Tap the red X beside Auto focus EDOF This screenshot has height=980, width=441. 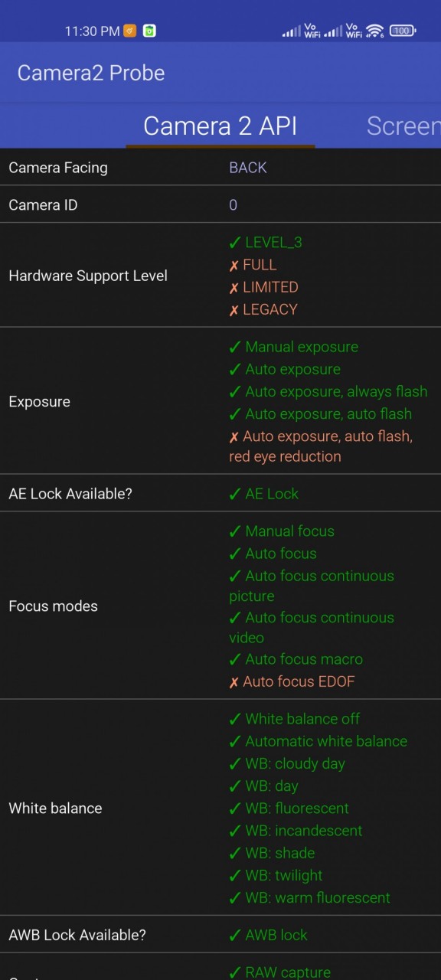pyautogui.click(x=234, y=682)
